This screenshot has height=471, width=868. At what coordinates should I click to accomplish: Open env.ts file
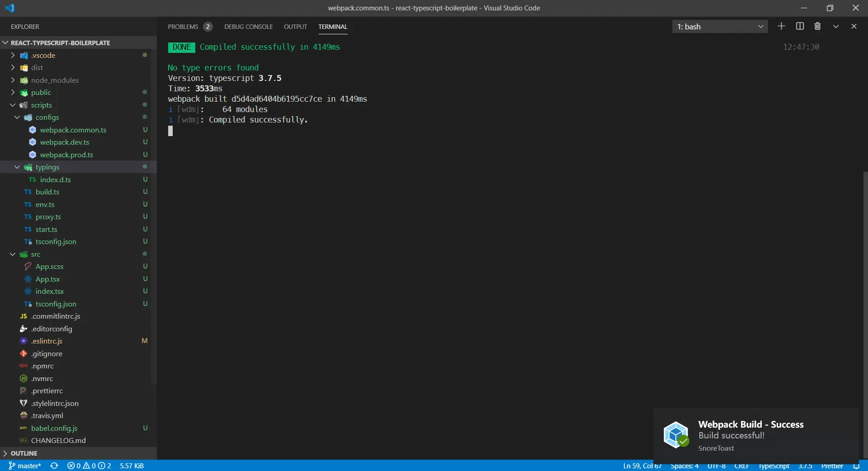point(78,204)
